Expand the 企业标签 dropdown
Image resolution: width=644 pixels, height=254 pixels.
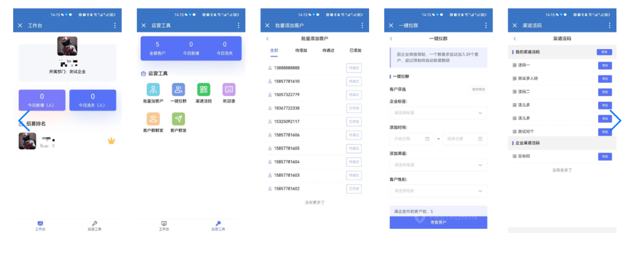pyautogui.click(x=438, y=113)
